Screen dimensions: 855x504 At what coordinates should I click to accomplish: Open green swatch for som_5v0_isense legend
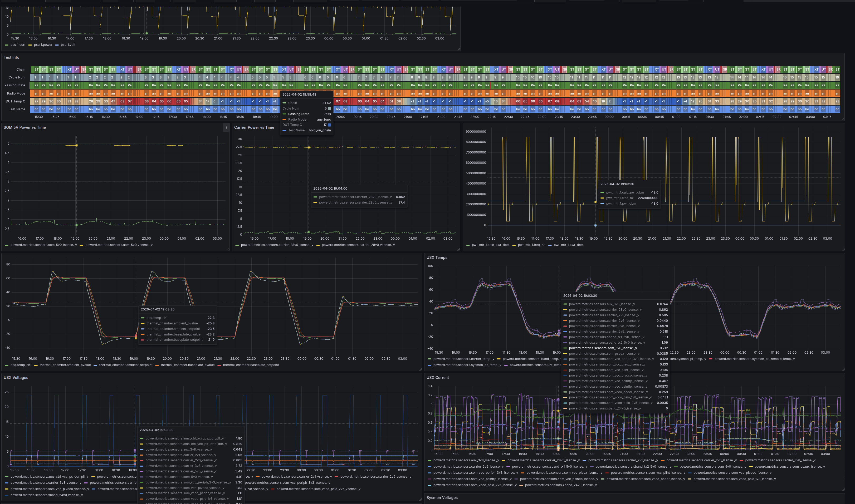[7, 245]
